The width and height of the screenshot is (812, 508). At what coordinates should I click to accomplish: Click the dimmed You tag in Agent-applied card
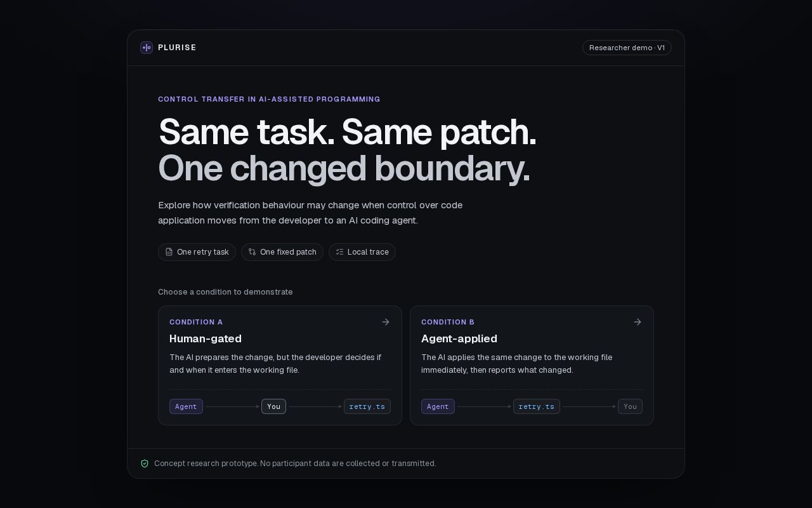pyautogui.click(x=630, y=406)
